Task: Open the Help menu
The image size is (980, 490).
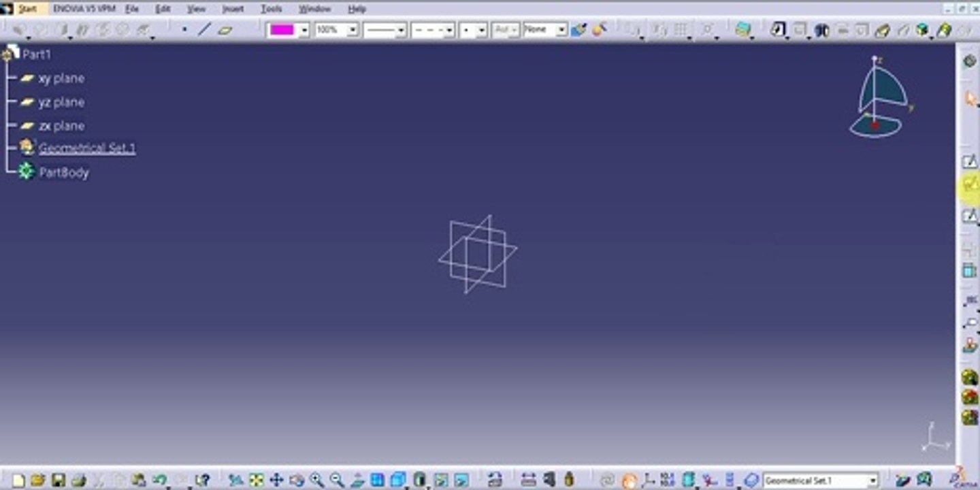Action: pos(357,9)
